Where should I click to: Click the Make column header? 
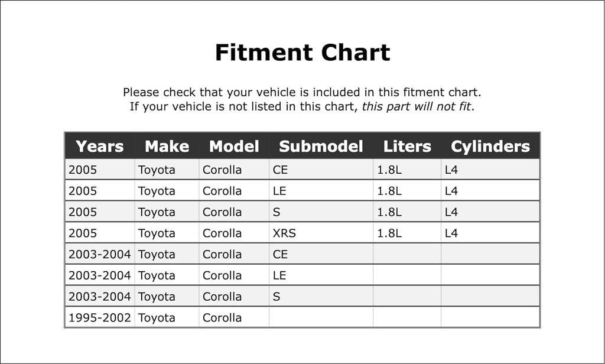(x=167, y=147)
